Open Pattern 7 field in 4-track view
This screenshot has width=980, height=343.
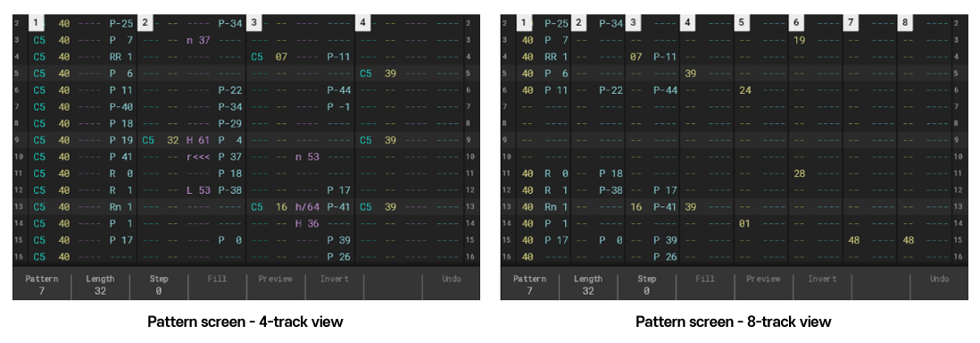click(x=41, y=285)
